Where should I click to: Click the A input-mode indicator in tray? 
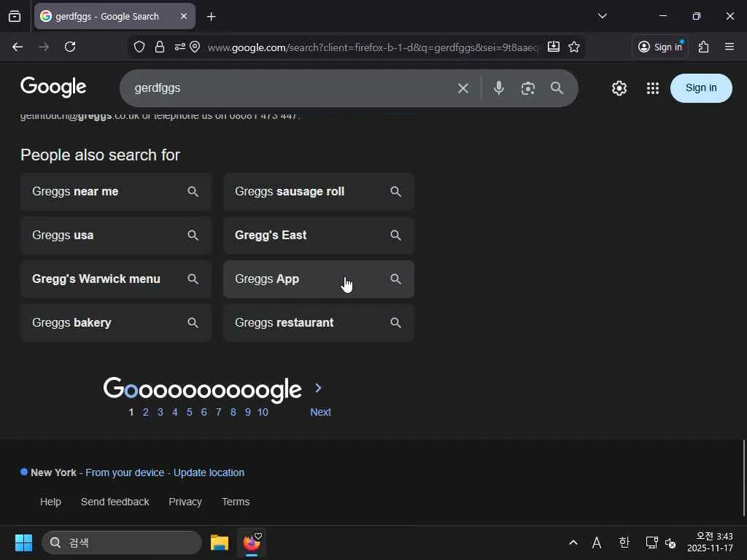click(x=597, y=542)
